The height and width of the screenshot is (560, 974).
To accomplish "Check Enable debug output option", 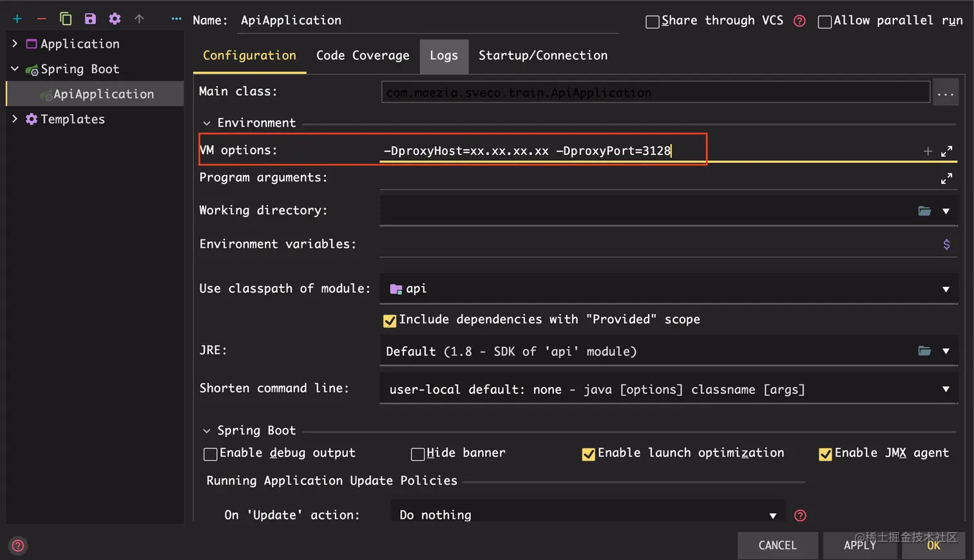I will [211, 454].
